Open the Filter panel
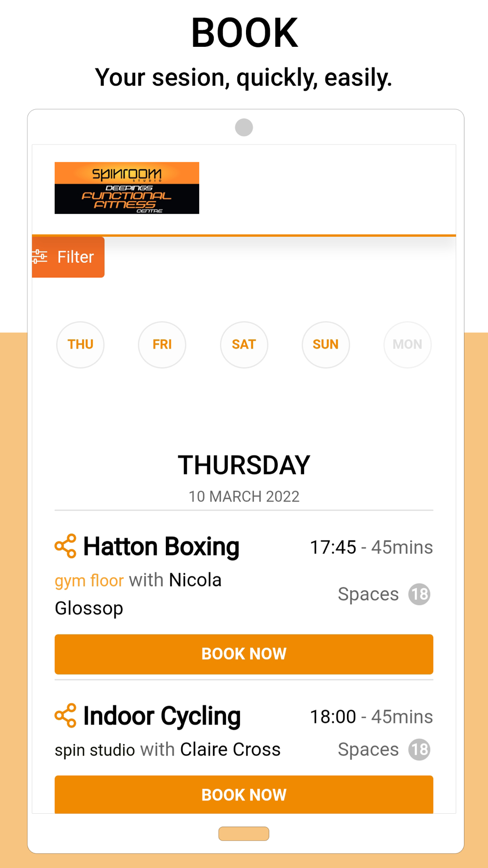The image size is (488, 868). [x=68, y=257]
